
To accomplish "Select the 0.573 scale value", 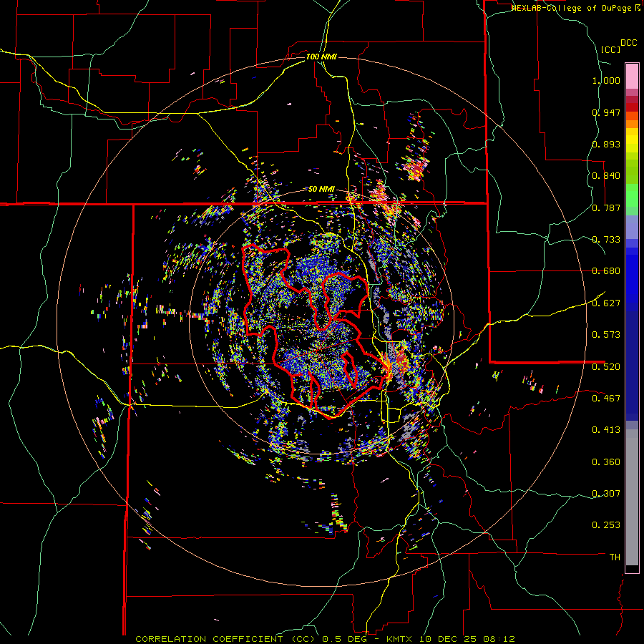I will click(x=606, y=335).
